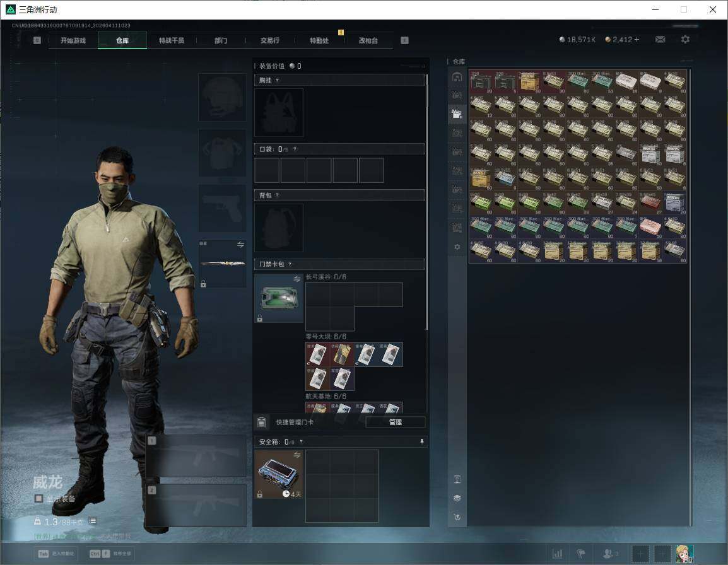Open the settings gear in top bar
This screenshot has height=565, width=728.
tap(685, 40)
